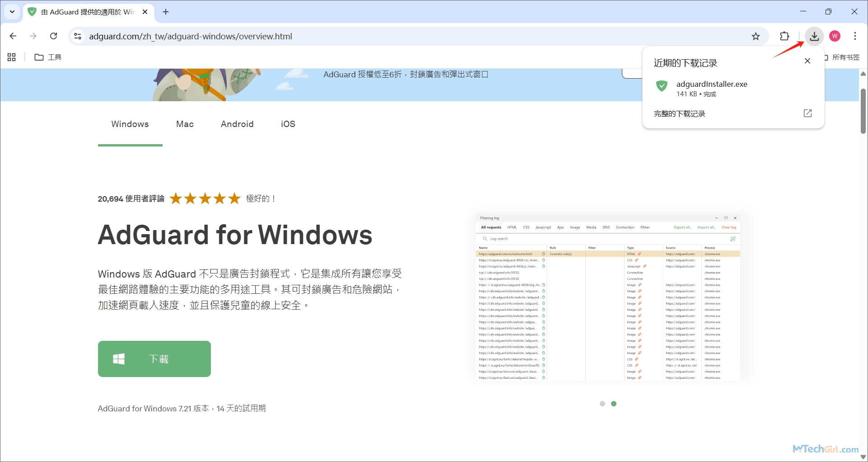Click the Chrome profile avatar W
Screen dimensions: 868x462
(835, 36)
